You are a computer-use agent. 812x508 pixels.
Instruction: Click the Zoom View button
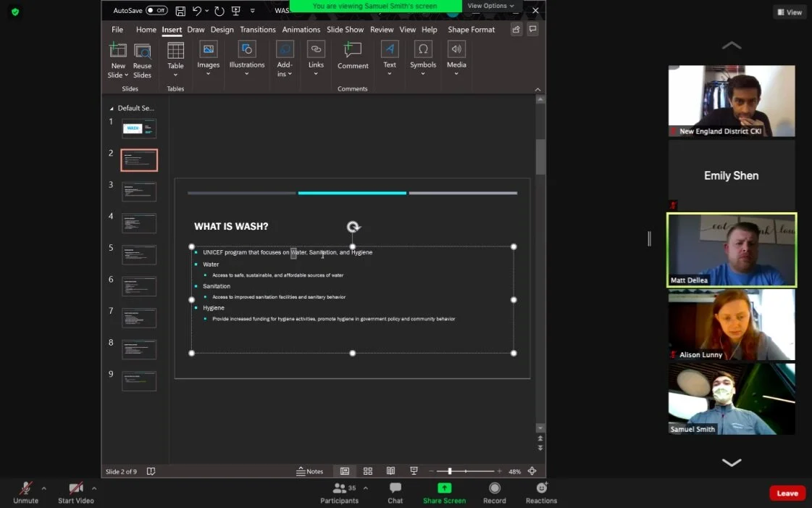click(x=790, y=12)
